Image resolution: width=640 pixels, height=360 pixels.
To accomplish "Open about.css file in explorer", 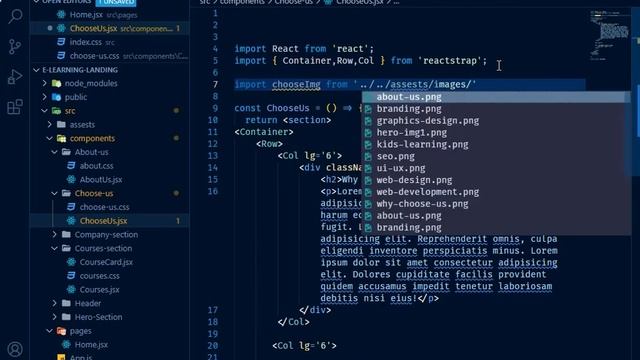I will tap(110, 166).
